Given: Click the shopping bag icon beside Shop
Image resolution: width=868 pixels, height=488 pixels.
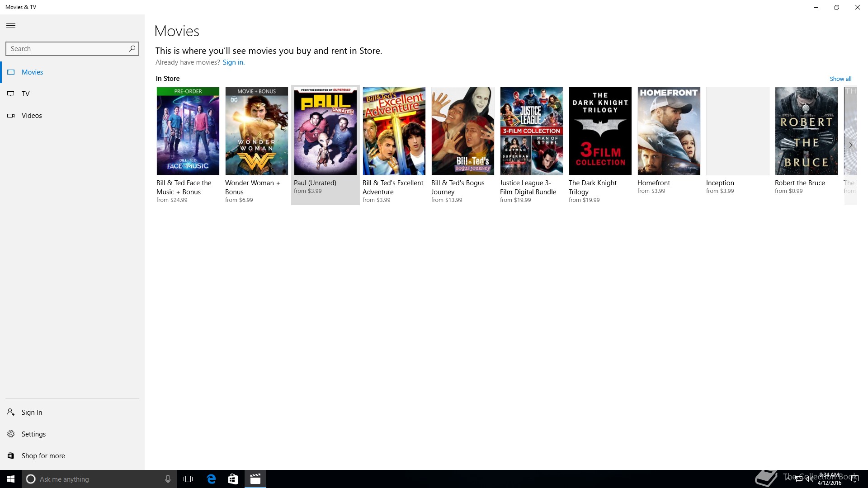Looking at the screenshot, I should [11, 456].
